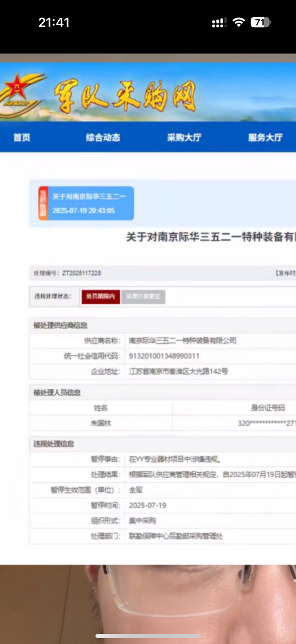Select the reason text 在YY专业器材项目中涉嫌违规

click(174, 459)
